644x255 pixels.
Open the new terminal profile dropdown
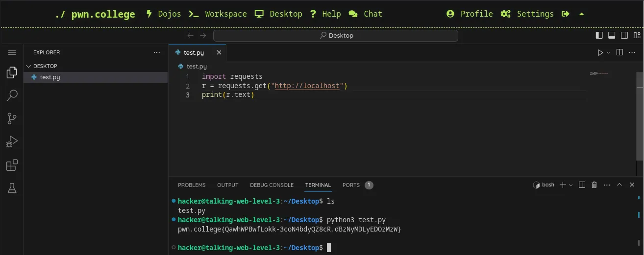tap(571, 185)
